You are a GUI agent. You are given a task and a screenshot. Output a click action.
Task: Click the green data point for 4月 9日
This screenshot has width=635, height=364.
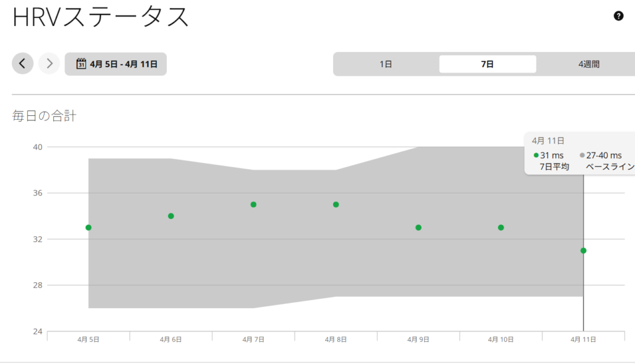tap(419, 228)
